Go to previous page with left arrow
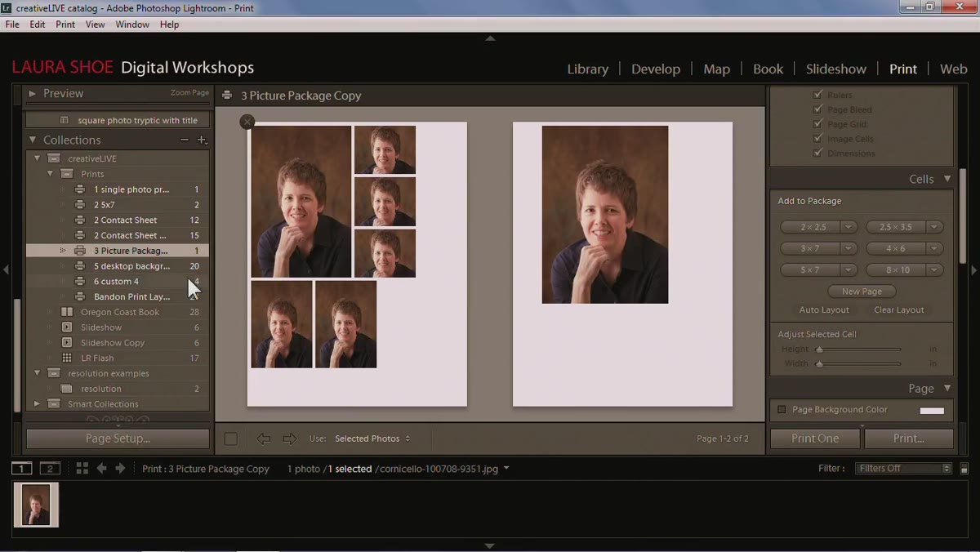This screenshot has height=552, width=980. [264, 438]
